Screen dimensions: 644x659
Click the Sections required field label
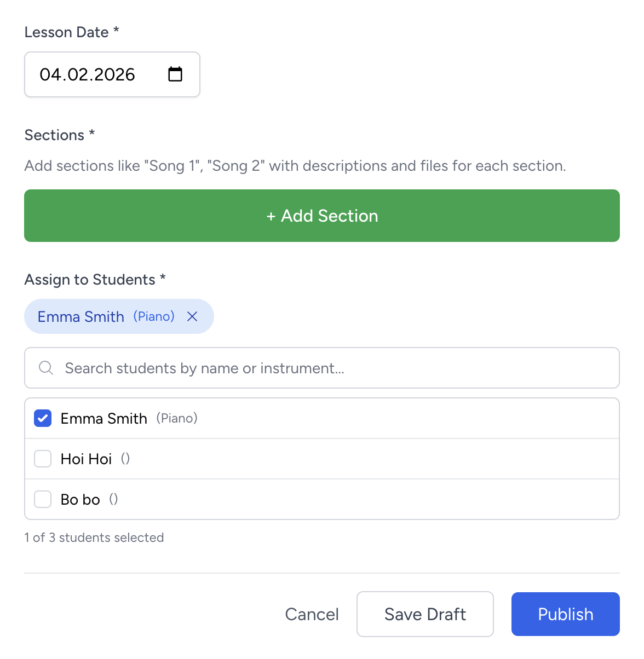(59, 135)
